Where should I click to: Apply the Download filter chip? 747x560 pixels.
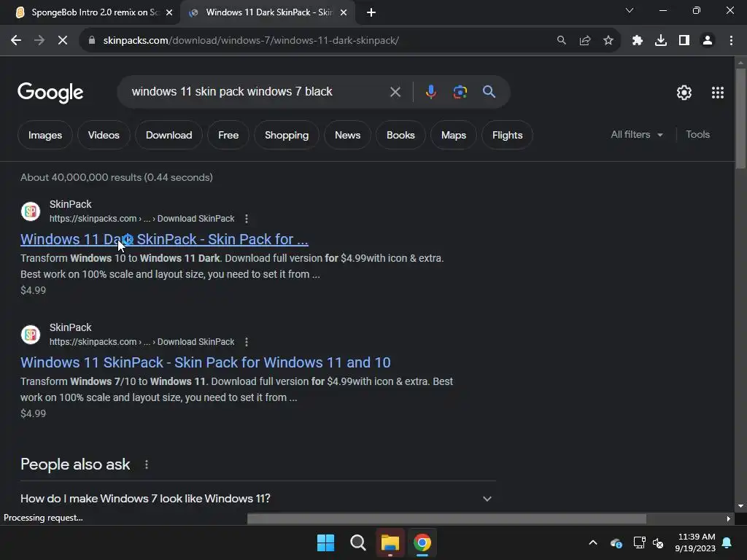(x=169, y=135)
